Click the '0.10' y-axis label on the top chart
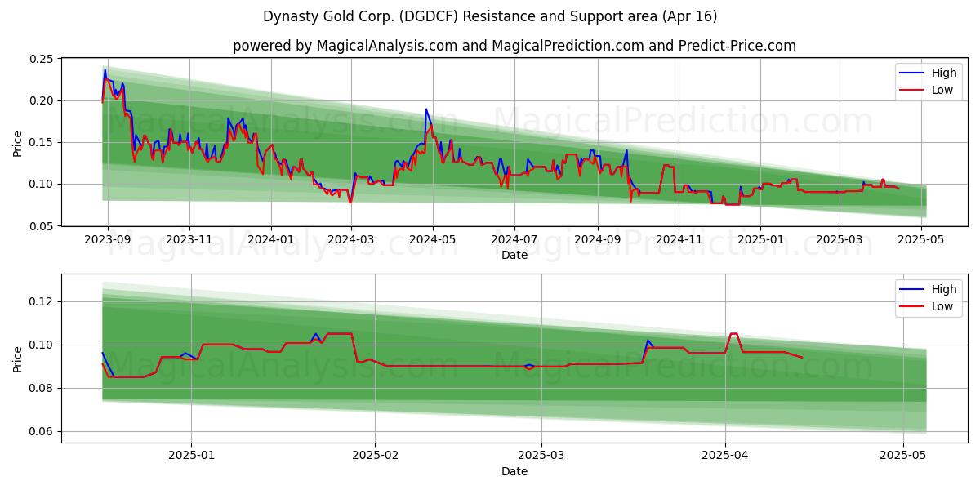 tap(41, 185)
